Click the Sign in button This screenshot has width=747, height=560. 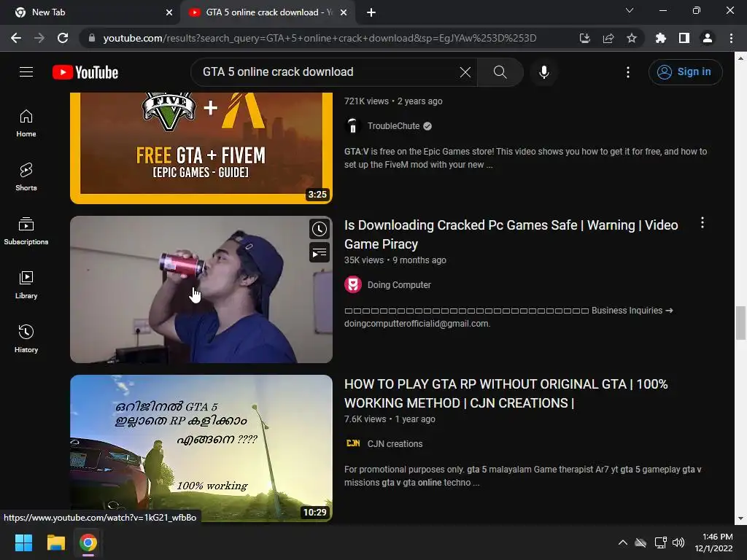tap(685, 72)
